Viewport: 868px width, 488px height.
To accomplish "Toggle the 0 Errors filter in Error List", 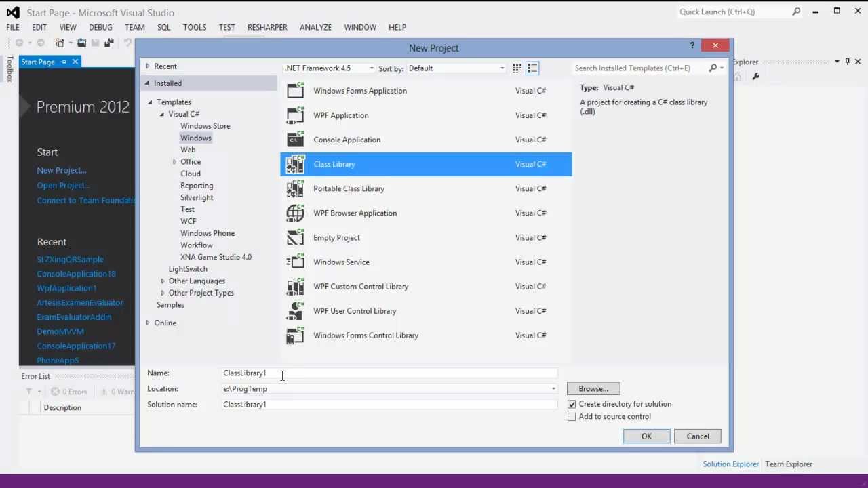I will pos(69,392).
